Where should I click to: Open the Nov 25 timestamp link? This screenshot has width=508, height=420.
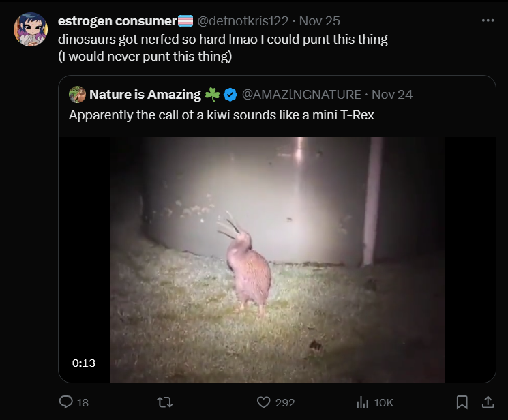319,21
